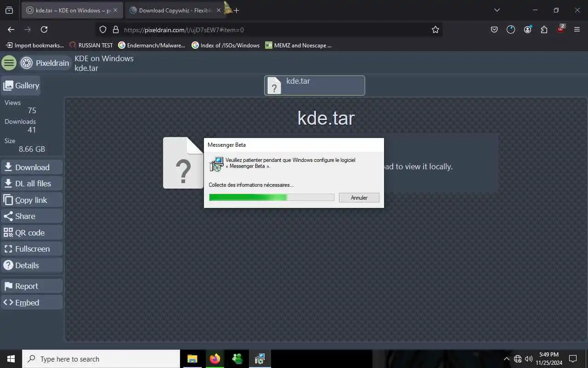The image size is (588, 368).
Task: Enter Fullscreen mode on Pixeldrain
Action: click(32, 249)
